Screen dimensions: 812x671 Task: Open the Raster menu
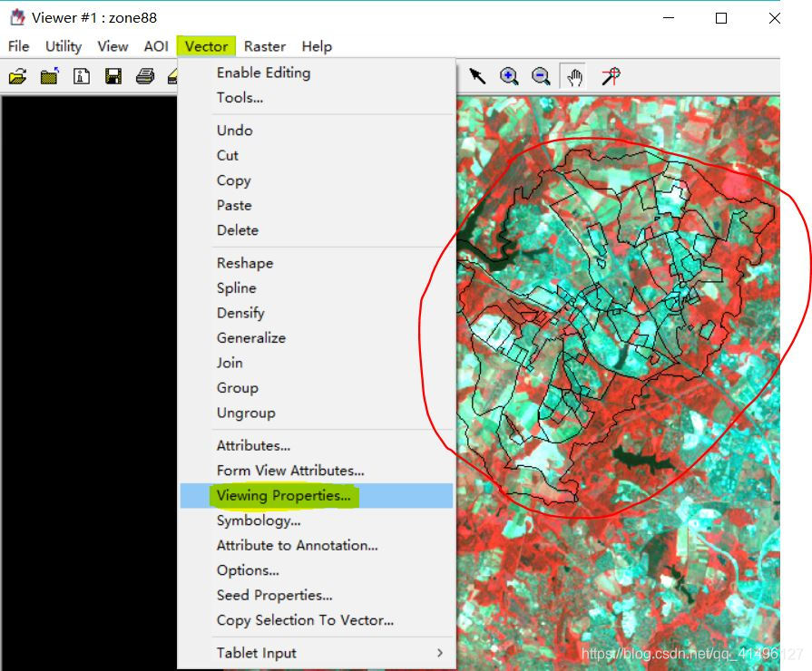point(265,46)
